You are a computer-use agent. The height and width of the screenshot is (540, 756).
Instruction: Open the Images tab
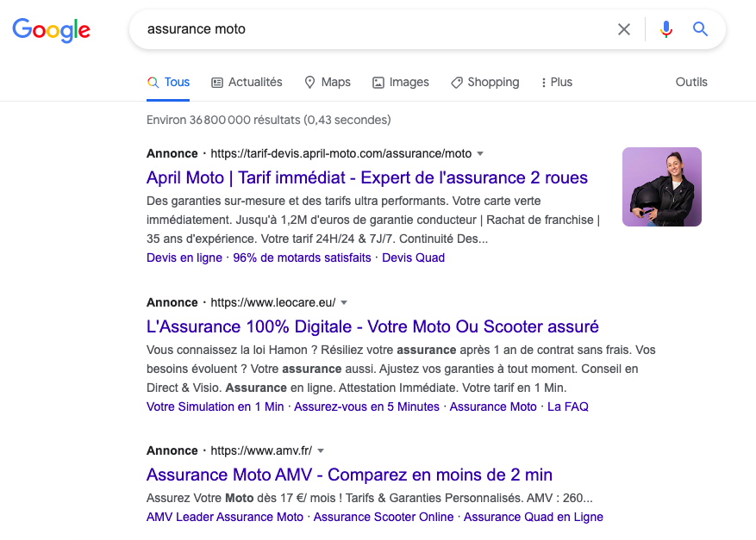coord(401,82)
